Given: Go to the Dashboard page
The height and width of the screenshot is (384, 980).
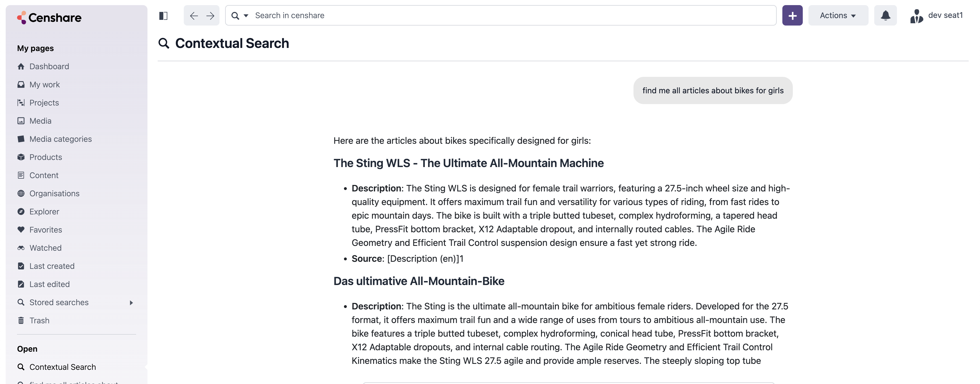Looking at the screenshot, I should coord(49,66).
